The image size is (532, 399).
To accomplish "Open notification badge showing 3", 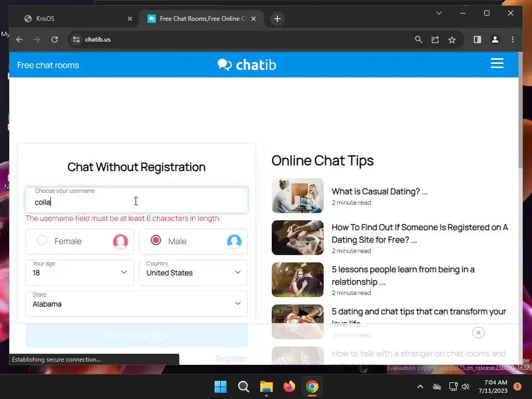I will 517,387.
